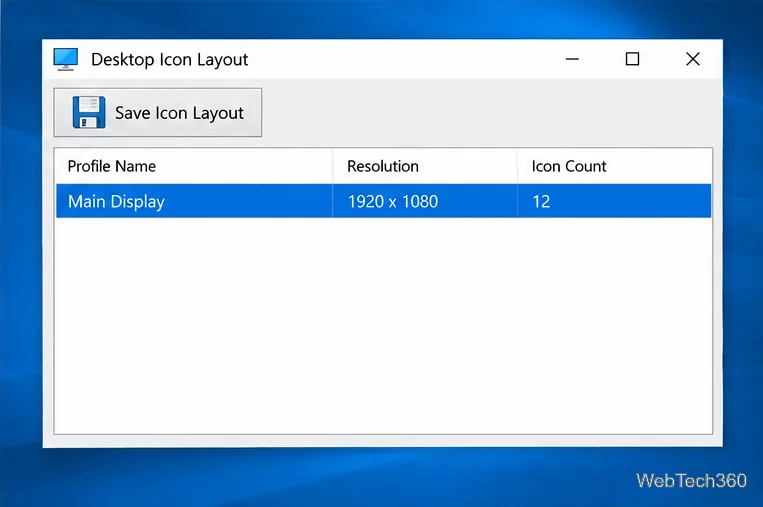
Task: Select the Main Display profile row
Action: (x=383, y=201)
